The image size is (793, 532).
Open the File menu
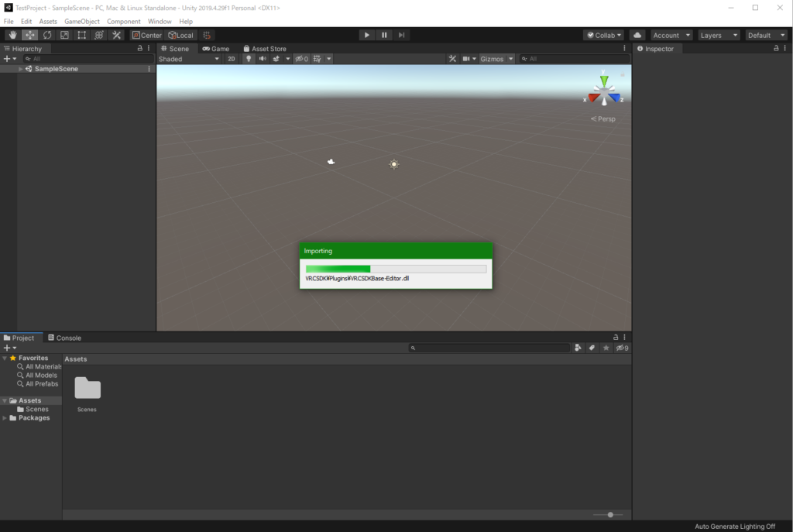coord(9,21)
